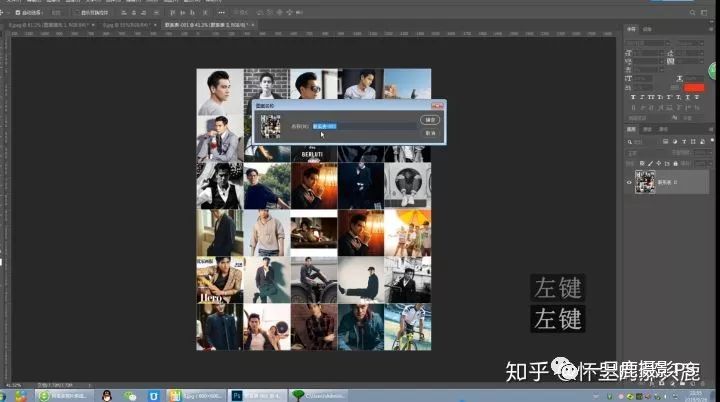Switch to the 路径 Paths tab
This screenshot has height=402, width=720.
coord(664,129)
